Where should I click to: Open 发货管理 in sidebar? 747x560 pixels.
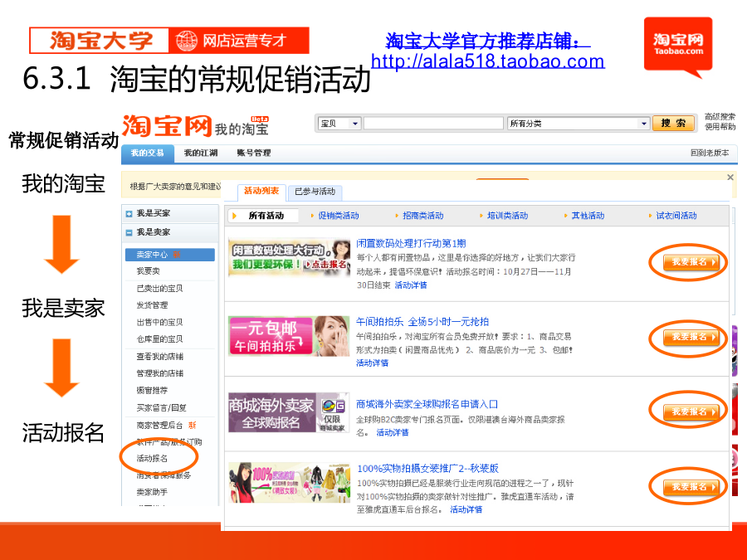point(152,305)
